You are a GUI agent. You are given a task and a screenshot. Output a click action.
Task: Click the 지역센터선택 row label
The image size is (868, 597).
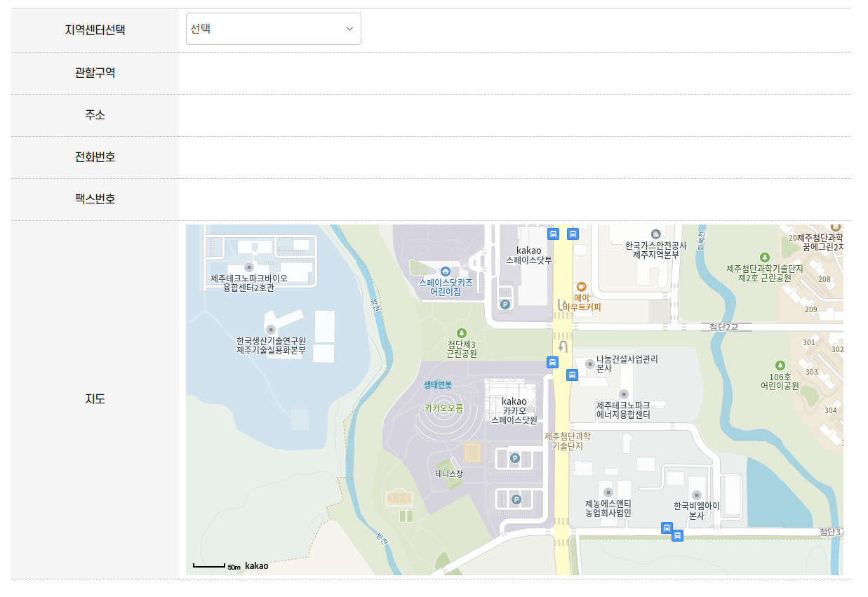tap(95, 30)
